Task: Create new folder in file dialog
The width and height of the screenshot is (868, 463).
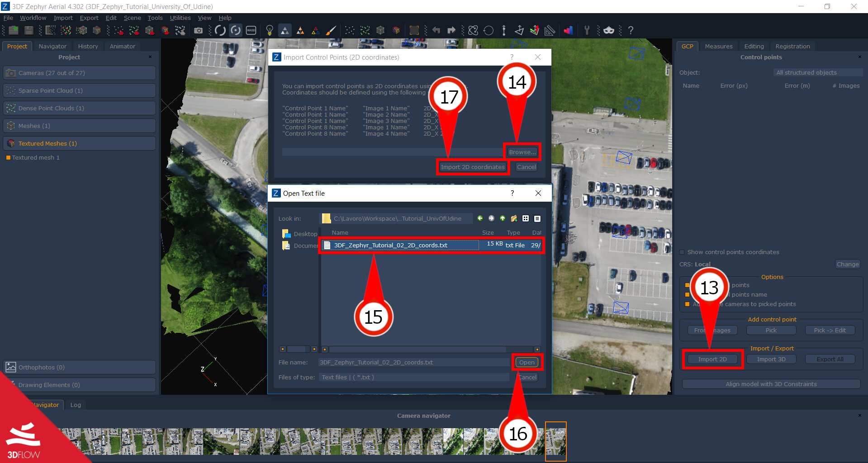Action: pos(514,218)
